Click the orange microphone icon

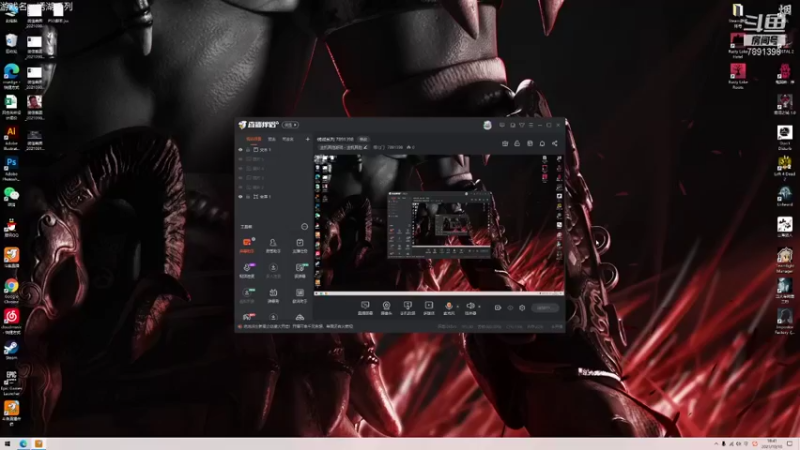pyautogui.click(x=448, y=307)
